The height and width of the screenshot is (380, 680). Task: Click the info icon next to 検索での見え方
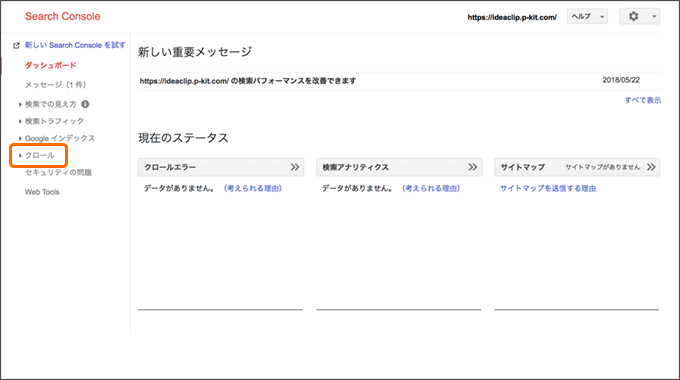tap(85, 104)
